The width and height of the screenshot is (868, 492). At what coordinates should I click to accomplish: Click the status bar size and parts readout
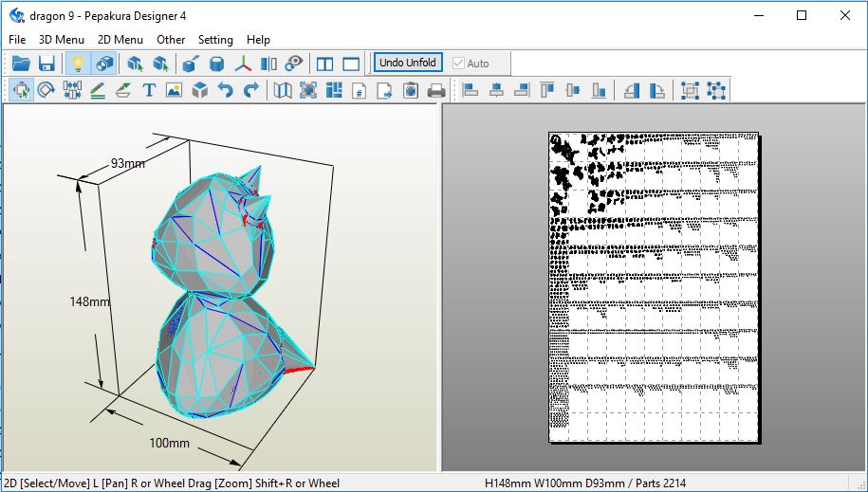coord(585,483)
